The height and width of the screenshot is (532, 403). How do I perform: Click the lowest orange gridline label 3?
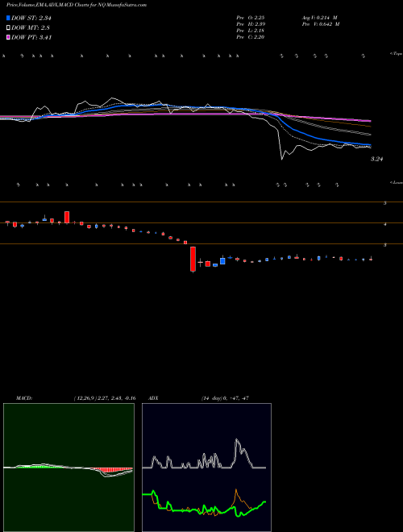(x=384, y=244)
